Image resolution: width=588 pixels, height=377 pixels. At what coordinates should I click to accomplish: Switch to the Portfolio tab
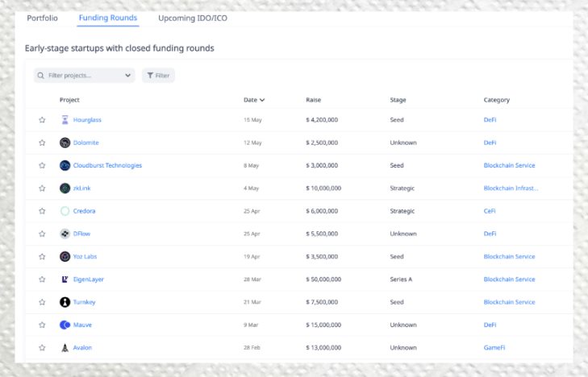[x=43, y=18]
